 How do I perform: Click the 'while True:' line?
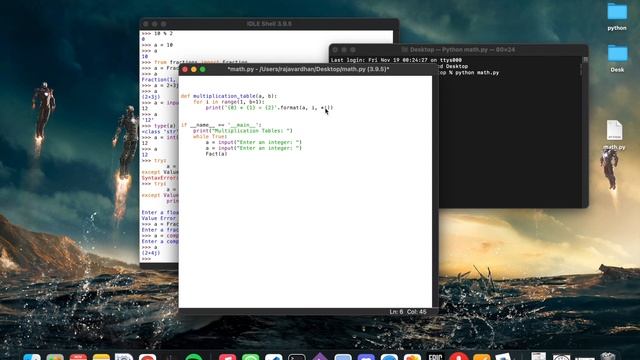210,136
